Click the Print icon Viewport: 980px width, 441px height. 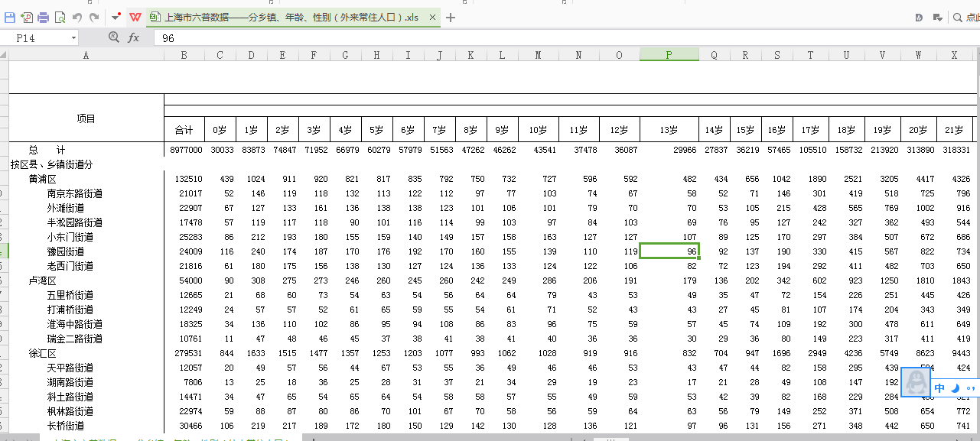tap(43, 18)
